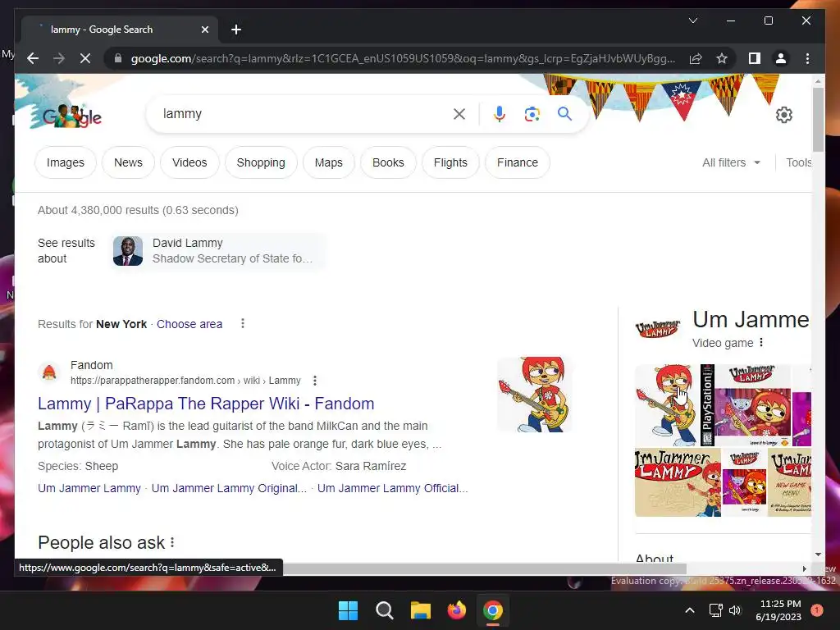
Task: Open the Lammy guitar thumbnail in result
Action: [535, 395]
